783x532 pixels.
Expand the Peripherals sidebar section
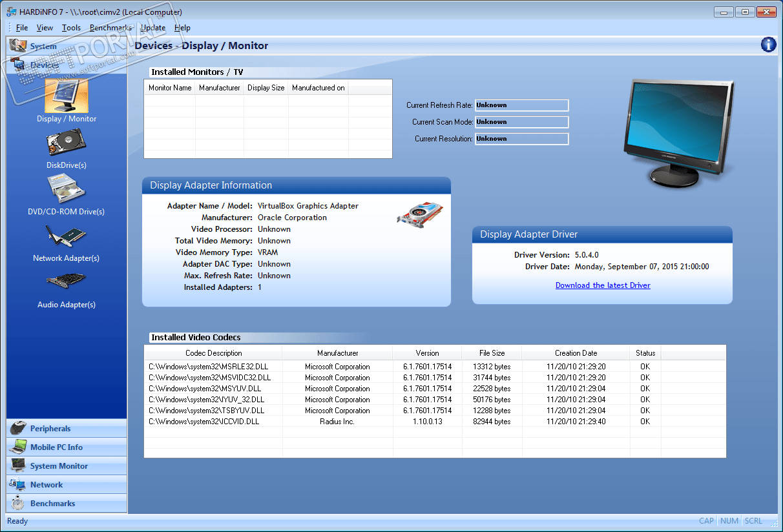click(x=67, y=429)
